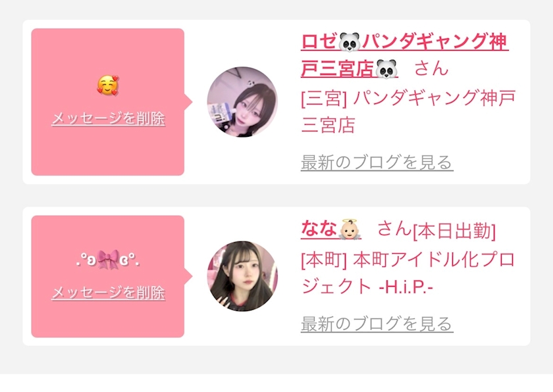View ロゼ's latest blog link
The height and width of the screenshot is (392, 553).
[377, 162]
